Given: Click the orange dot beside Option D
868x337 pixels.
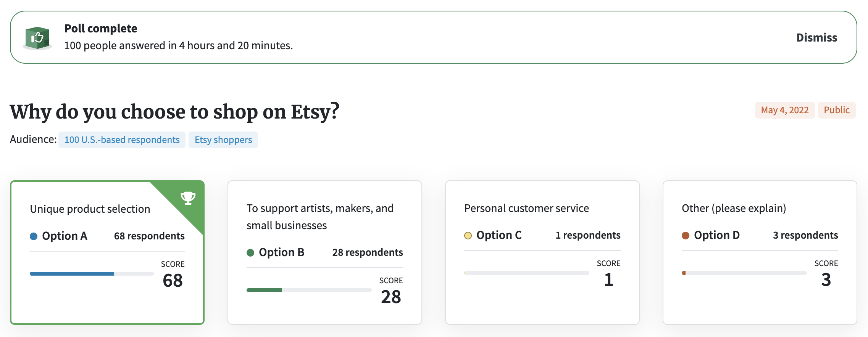Looking at the screenshot, I should click(686, 236).
